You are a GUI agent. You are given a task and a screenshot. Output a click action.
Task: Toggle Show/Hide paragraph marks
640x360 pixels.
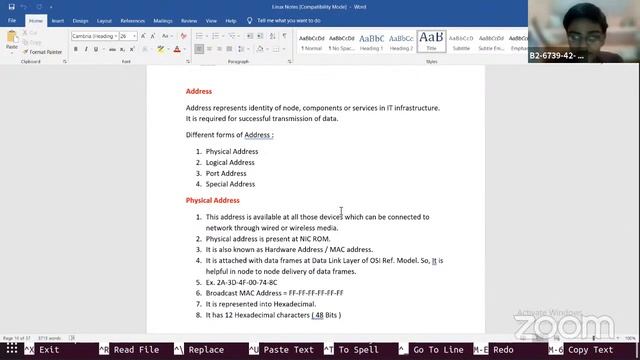(x=284, y=36)
